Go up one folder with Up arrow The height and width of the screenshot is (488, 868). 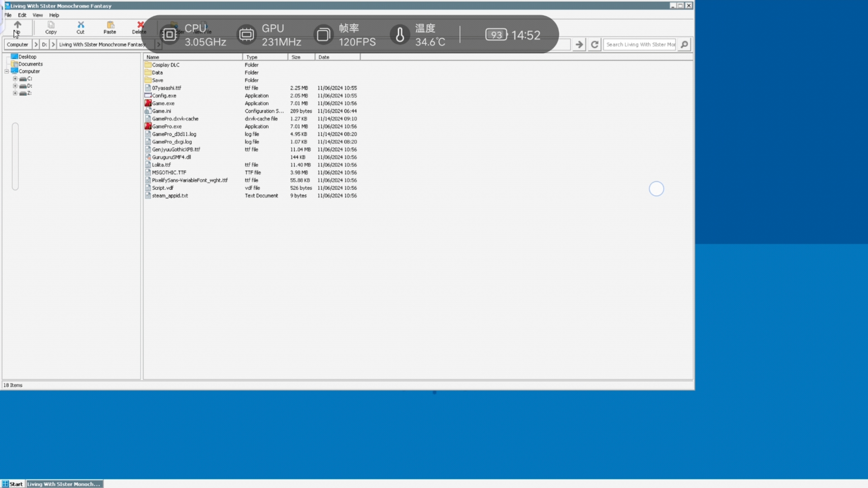point(17,27)
